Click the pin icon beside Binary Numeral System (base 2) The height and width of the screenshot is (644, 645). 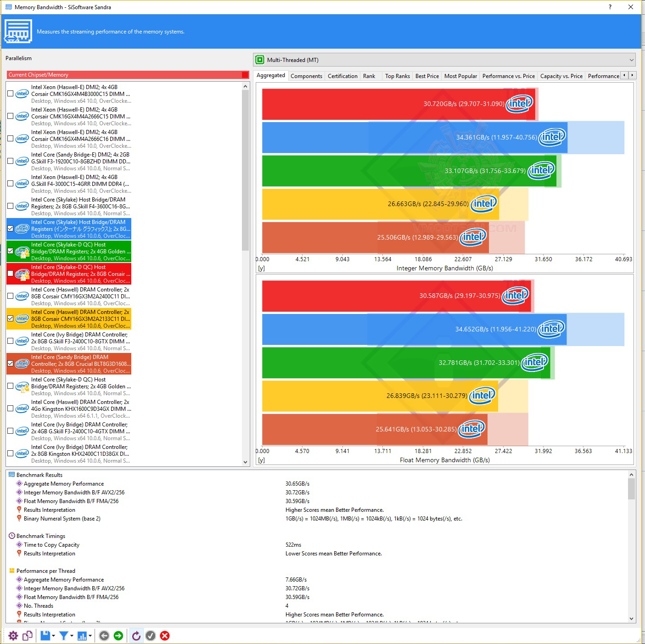tap(19, 518)
